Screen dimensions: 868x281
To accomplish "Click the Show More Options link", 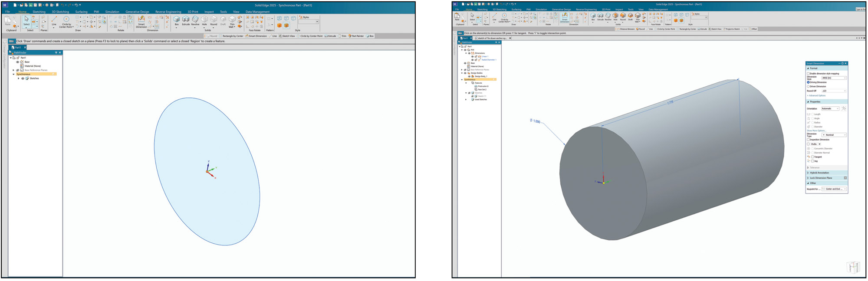I will 816,131.
